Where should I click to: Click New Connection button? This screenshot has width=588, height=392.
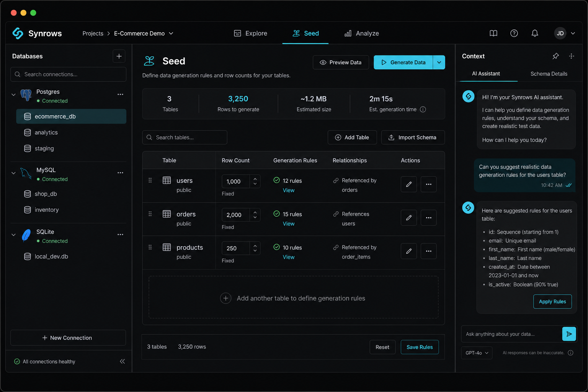(68, 338)
